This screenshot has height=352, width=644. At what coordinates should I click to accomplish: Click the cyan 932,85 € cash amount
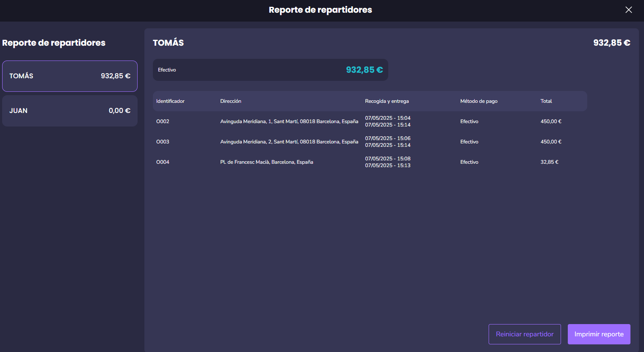click(364, 70)
